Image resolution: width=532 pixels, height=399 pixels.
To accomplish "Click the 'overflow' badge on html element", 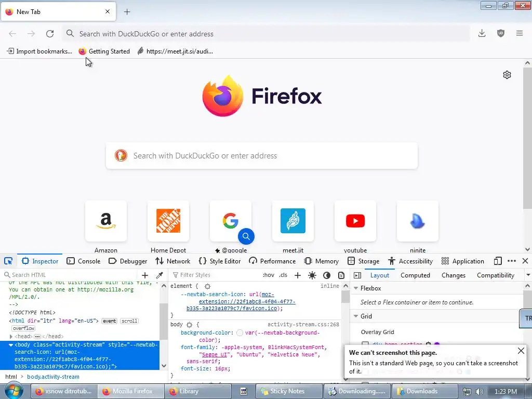I will point(23,328).
